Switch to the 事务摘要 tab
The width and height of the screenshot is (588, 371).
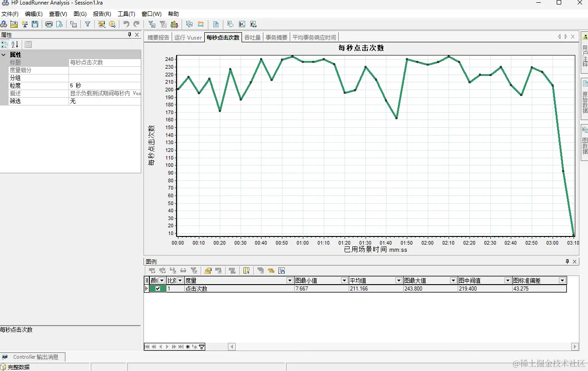[x=277, y=37]
